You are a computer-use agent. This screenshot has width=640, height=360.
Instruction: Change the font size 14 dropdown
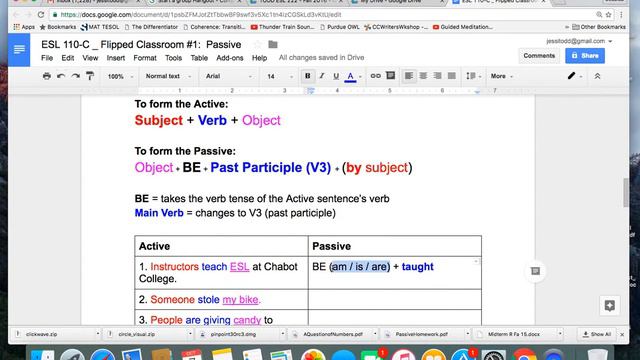pyautogui.click(x=280, y=76)
